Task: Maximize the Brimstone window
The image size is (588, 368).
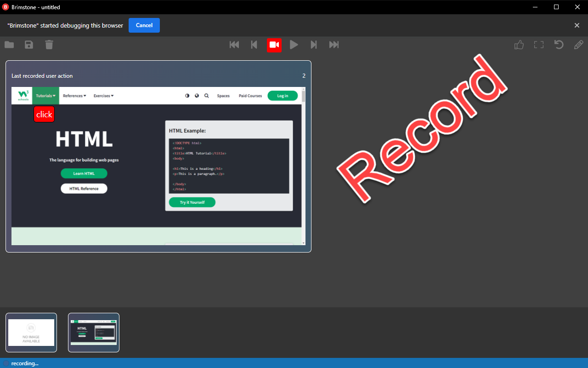Action: (556, 7)
